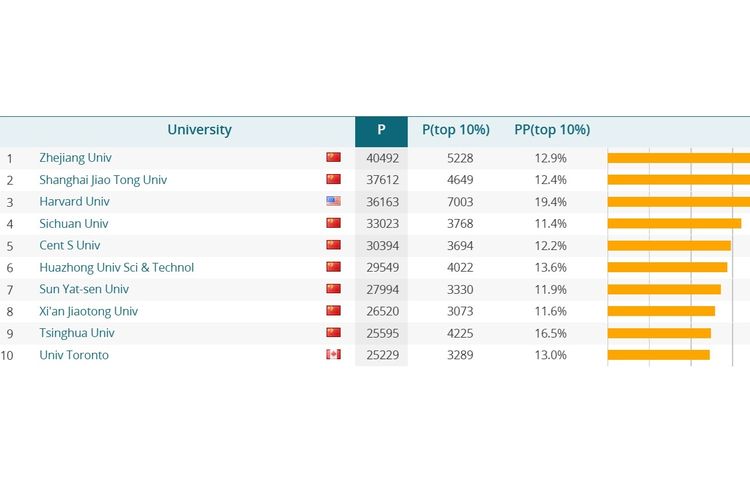Select percentage 16.5% for Tsinghua
The image size is (750, 500).
[x=551, y=333]
